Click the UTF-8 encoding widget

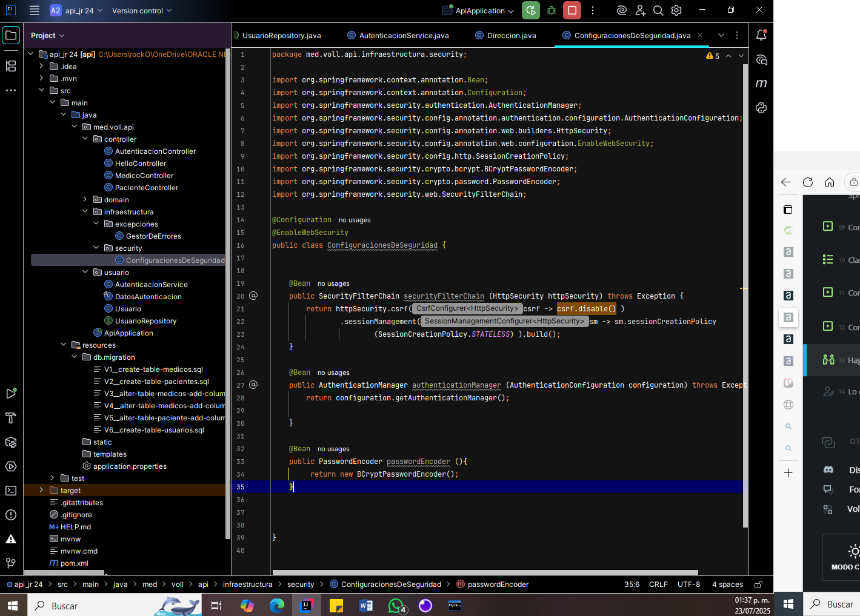pyautogui.click(x=688, y=585)
